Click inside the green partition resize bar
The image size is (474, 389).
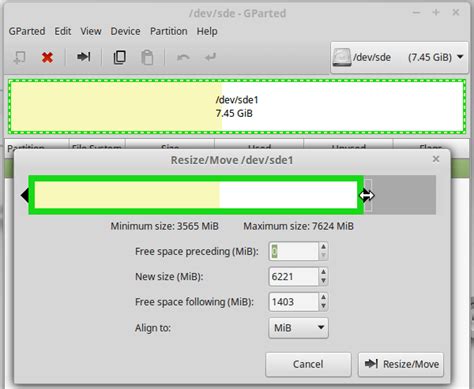196,195
